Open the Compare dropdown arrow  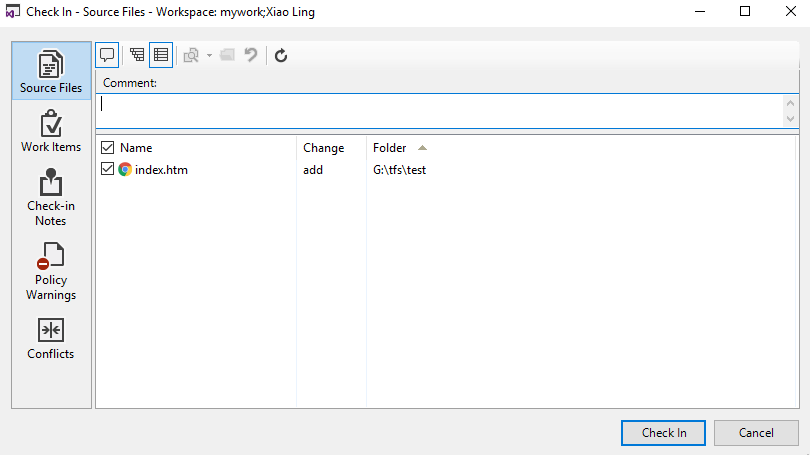coord(209,55)
